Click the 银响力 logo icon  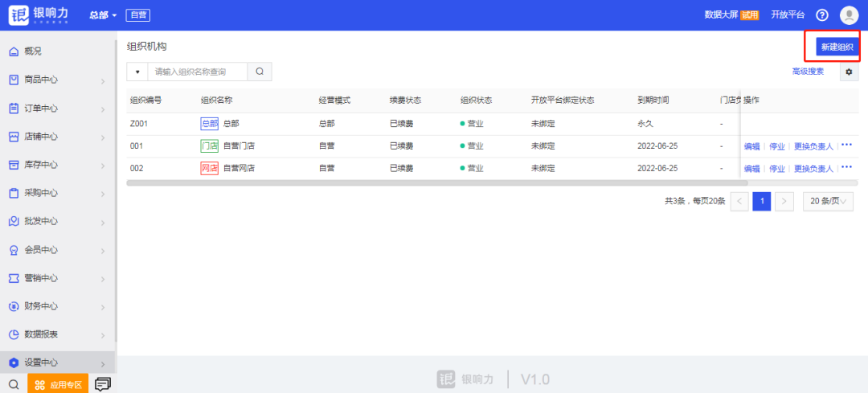[19, 15]
